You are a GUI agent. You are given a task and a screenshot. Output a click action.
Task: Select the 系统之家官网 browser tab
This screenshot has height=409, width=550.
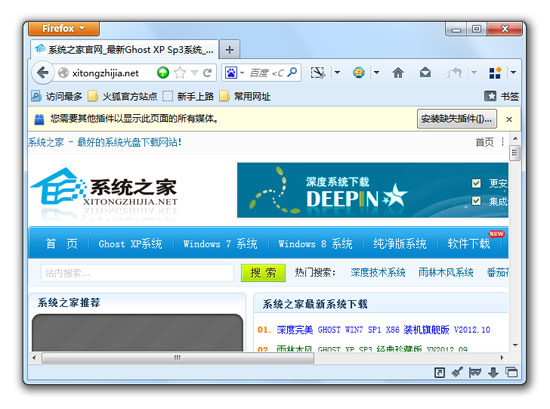click(x=125, y=49)
